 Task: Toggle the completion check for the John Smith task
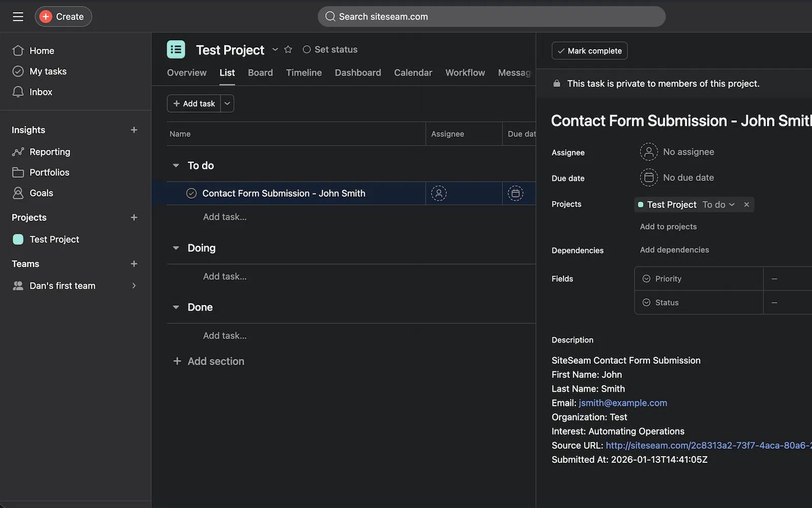[191, 194]
